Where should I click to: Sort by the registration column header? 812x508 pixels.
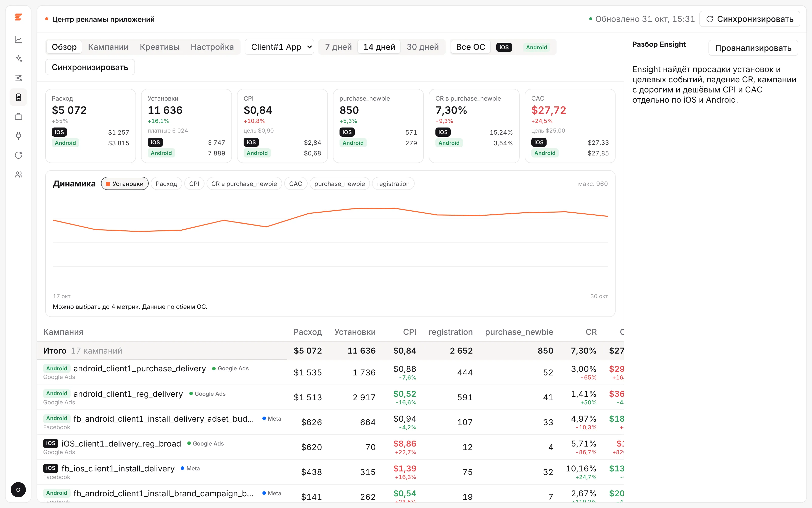[450, 332]
